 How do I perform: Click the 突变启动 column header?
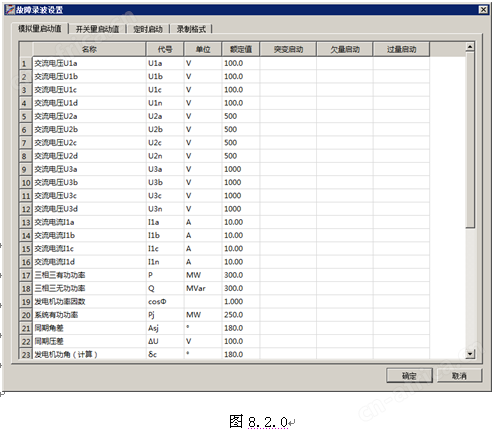click(x=288, y=49)
